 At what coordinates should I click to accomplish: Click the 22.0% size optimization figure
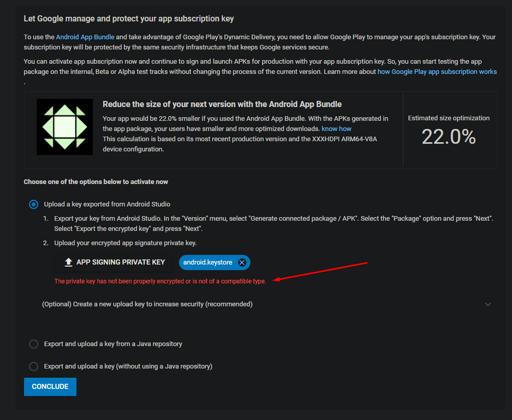click(x=448, y=136)
